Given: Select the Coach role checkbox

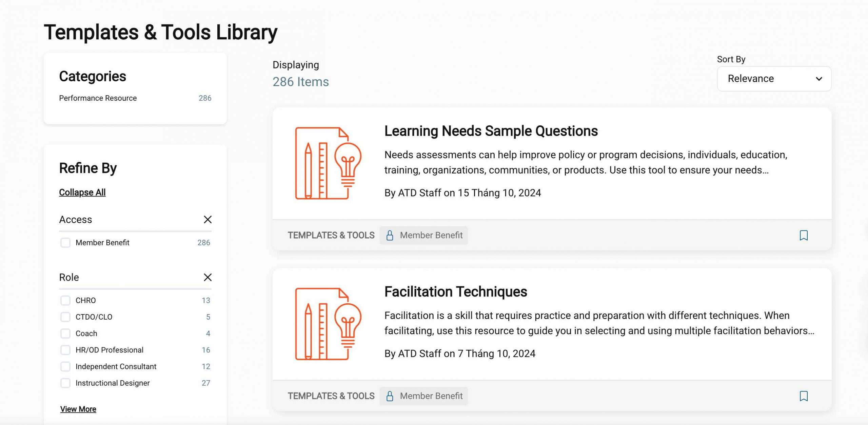Looking at the screenshot, I should point(65,333).
